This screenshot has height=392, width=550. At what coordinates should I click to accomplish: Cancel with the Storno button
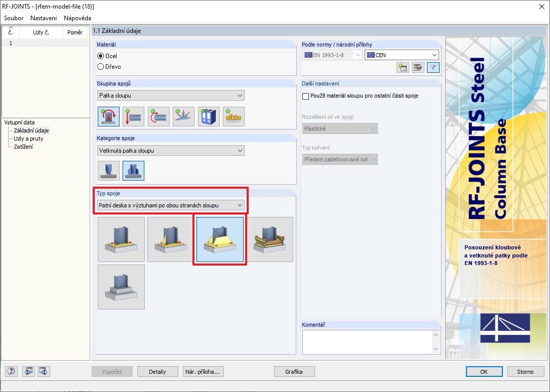click(x=526, y=372)
